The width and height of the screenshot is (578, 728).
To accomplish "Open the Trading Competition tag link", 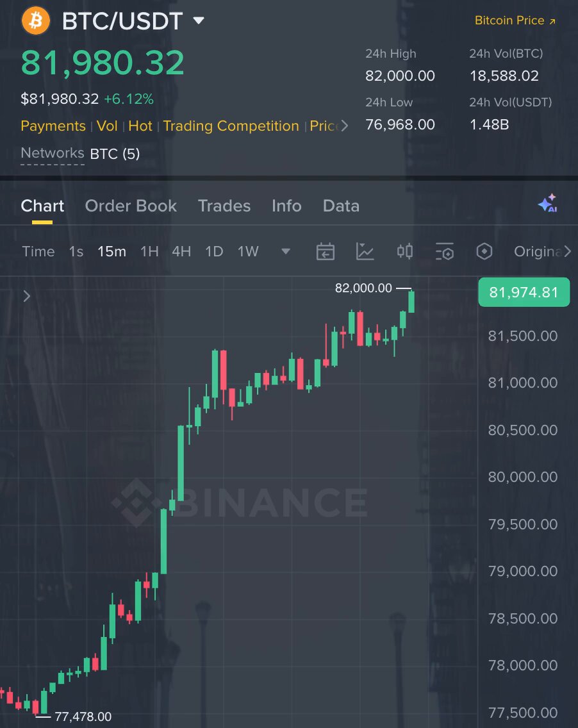I will click(231, 126).
